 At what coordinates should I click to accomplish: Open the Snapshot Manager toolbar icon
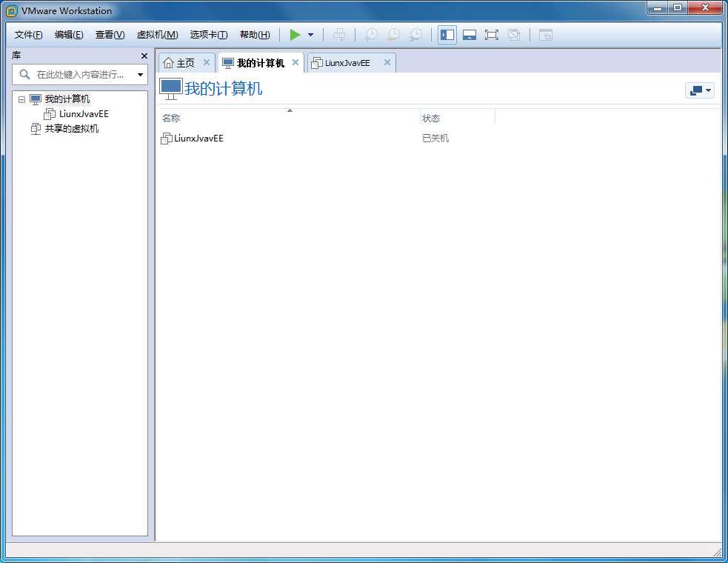click(415, 35)
